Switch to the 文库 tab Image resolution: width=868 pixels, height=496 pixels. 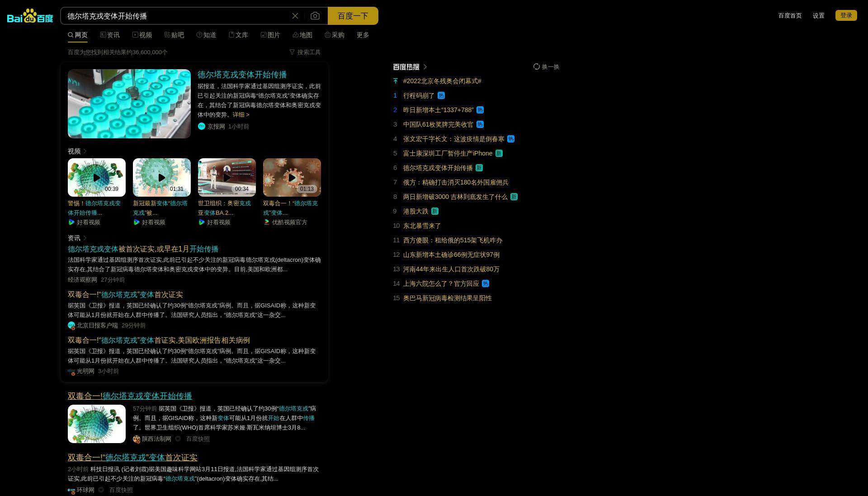[238, 35]
